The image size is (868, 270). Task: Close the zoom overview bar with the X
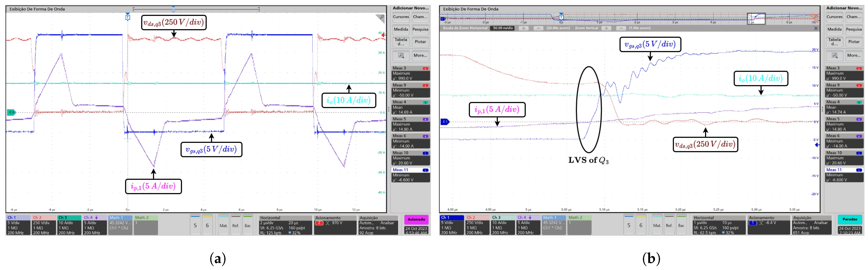pos(816,28)
